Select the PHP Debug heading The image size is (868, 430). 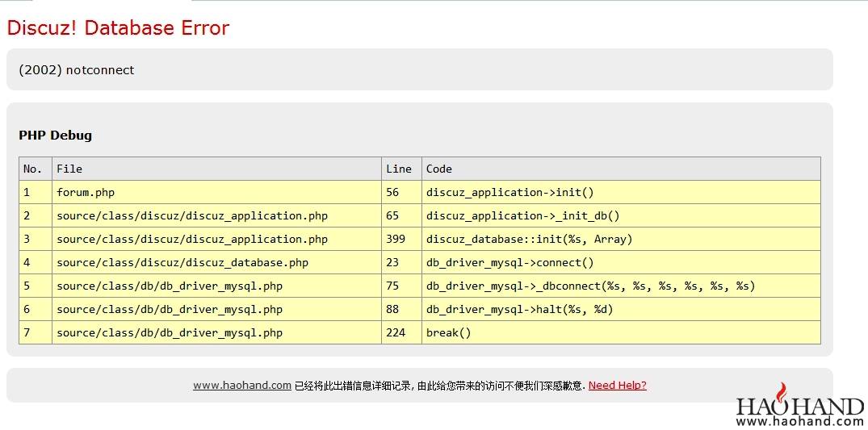coord(56,135)
